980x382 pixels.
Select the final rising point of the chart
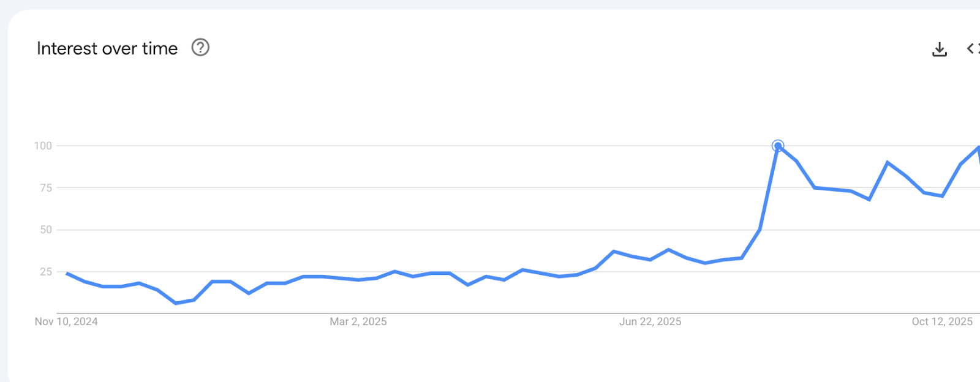978,147
